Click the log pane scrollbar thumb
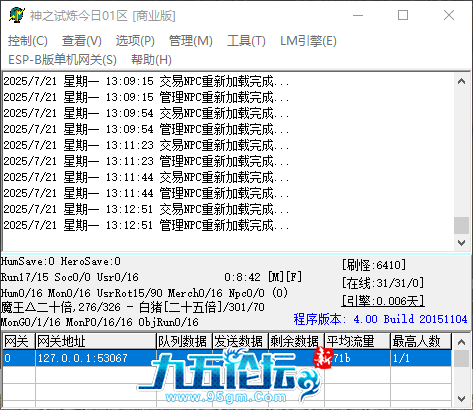473x410 pixels. click(x=461, y=226)
